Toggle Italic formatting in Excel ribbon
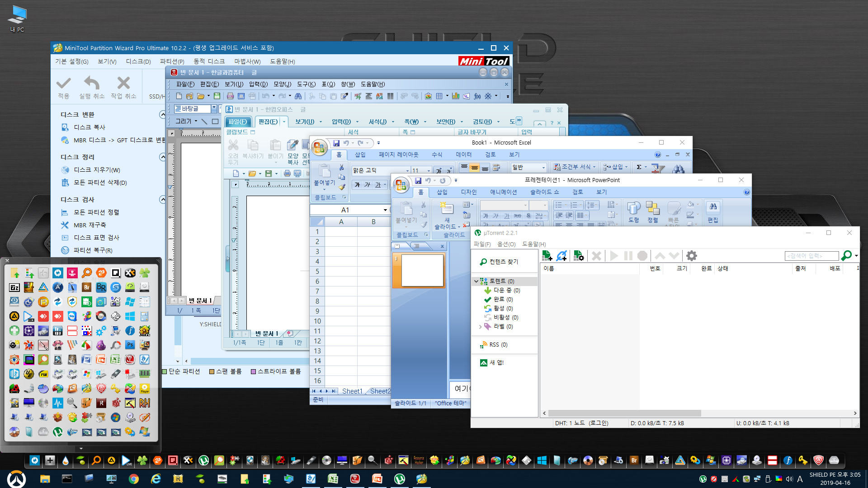 367,185
